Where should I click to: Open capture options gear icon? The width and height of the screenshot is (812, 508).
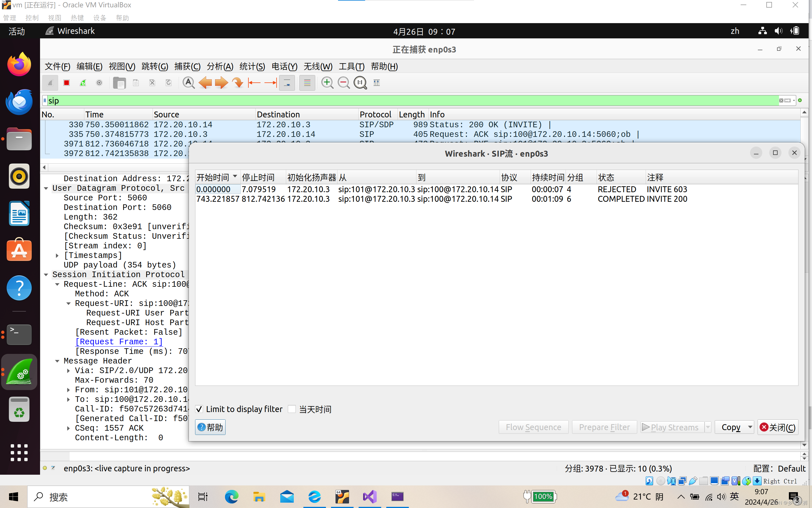pos(99,83)
